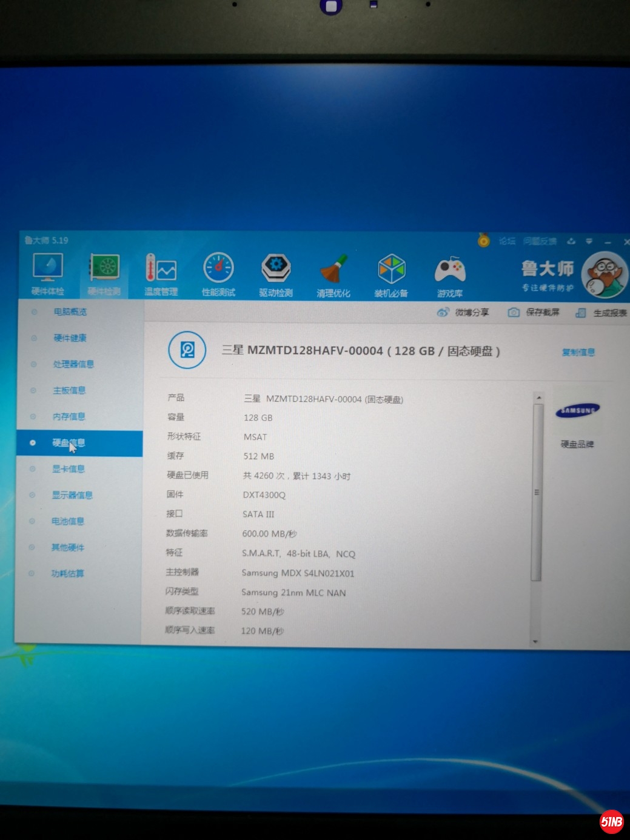This screenshot has height=840, width=630.
Task: Click the Samsung brand logo
Action: pyautogui.click(x=577, y=410)
